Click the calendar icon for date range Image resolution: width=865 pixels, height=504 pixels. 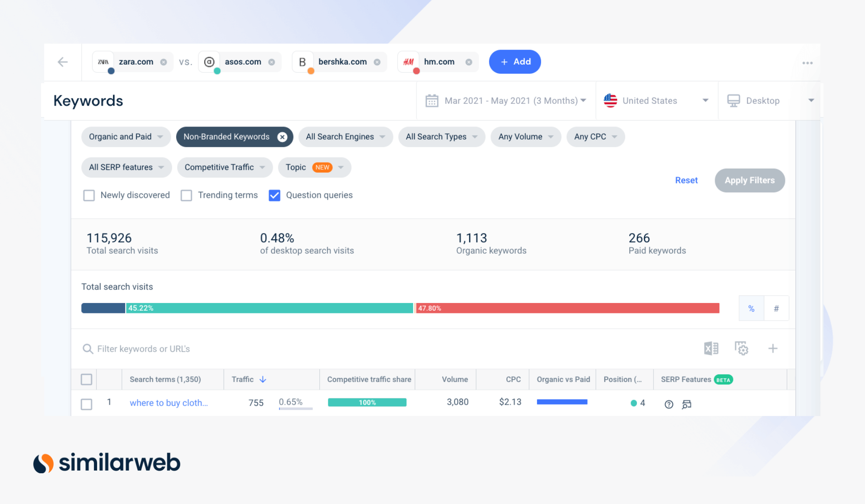(432, 101)
